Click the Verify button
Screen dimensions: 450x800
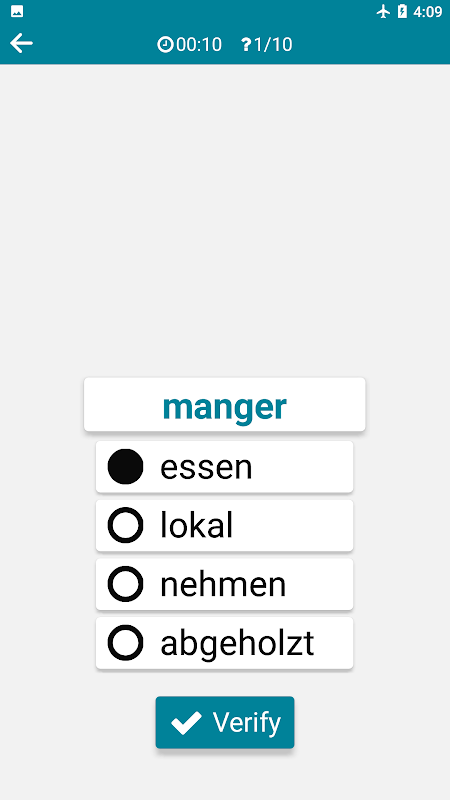coord(225,722)
